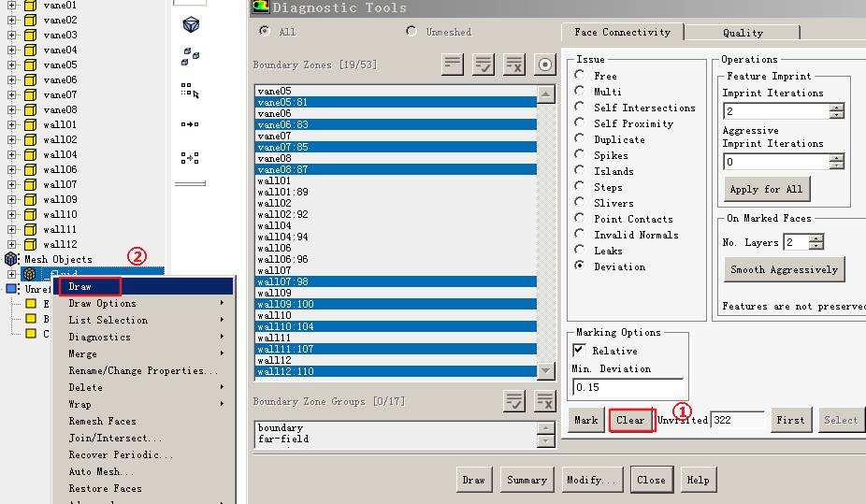
Task: Expand the vane06 tree node
Action: tap(11, 80)
